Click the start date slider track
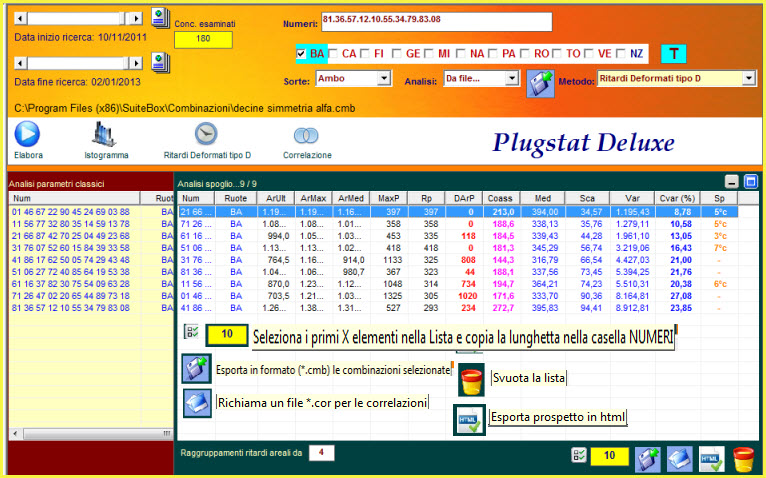Image resolution: width=766 pixels, height=478 pixels. click(73, 19)
